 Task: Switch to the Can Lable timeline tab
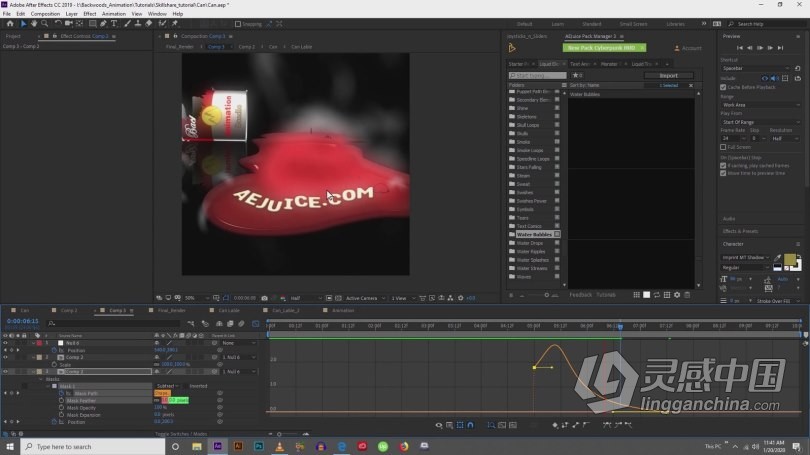pos(229,310)
